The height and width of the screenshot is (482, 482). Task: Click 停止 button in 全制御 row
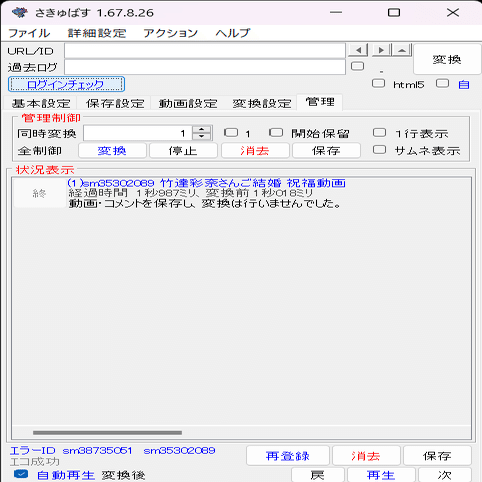coord(183,151)
